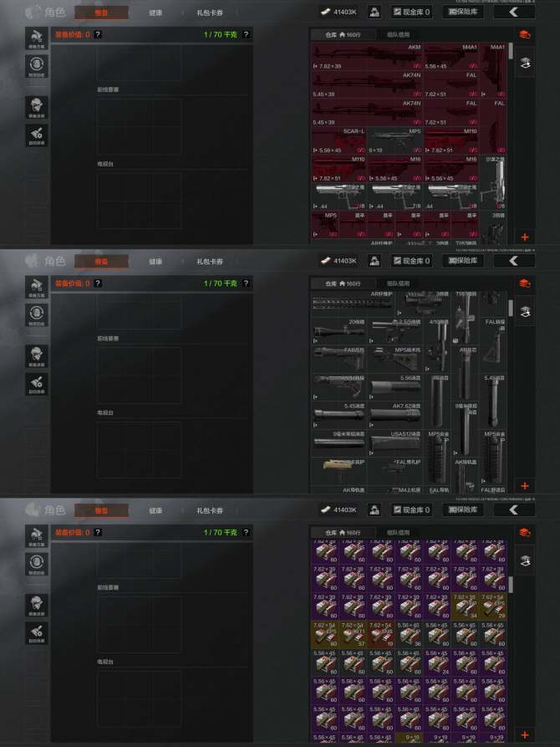Click circular refresh gear icon, top screenshot
This screenshot has height=747, width=560.
(37, 66)
